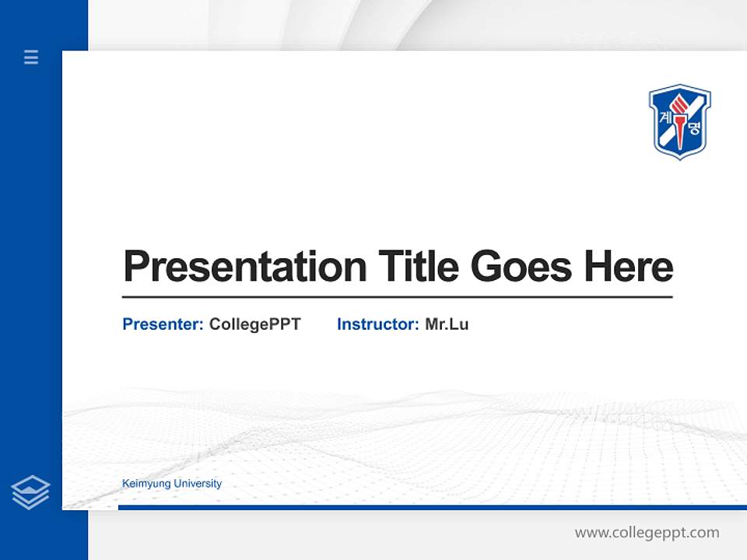Select the Keimyung University shield emblem
747x560 pixels.
pos(679,121)
